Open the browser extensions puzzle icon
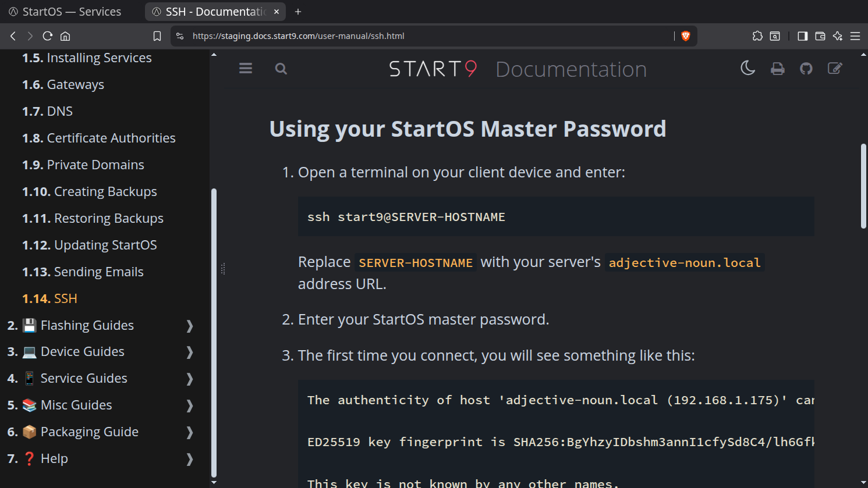 [757, 36]
